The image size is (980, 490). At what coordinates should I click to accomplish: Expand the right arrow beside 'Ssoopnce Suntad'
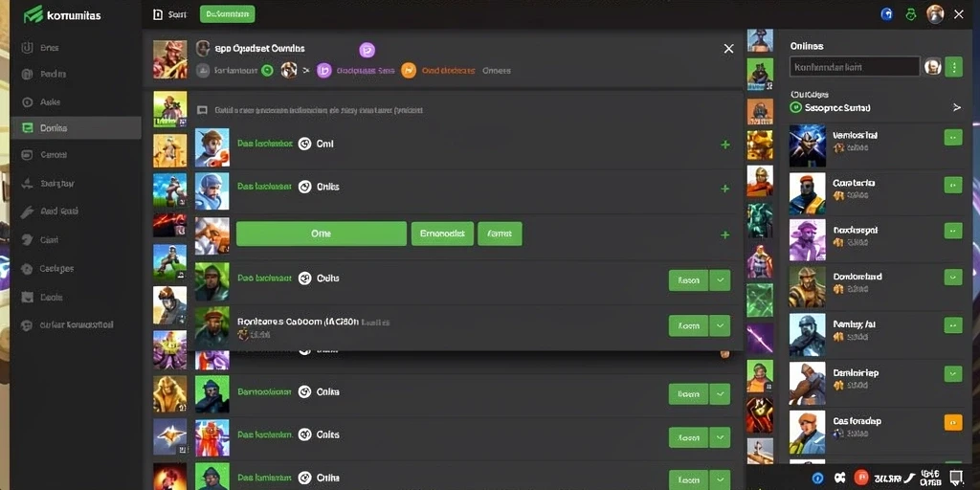pos(956,107)
